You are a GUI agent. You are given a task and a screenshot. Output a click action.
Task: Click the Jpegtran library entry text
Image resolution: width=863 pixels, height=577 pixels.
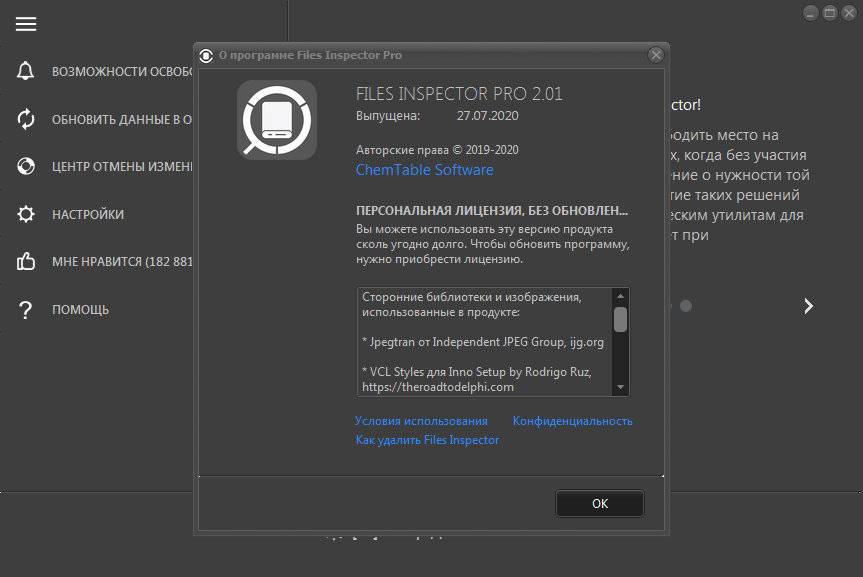(x=483, y=342)
